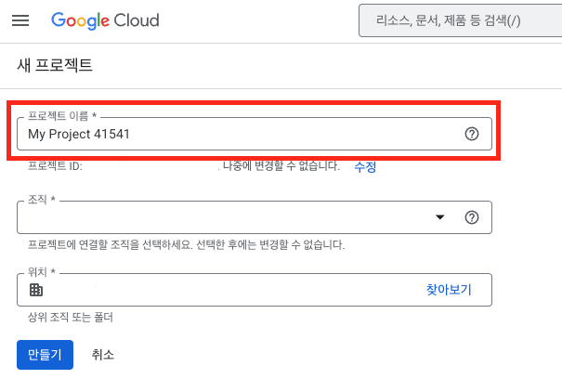Click the building icon in 위치 field

pyautogui.click(x=36, y=290)
